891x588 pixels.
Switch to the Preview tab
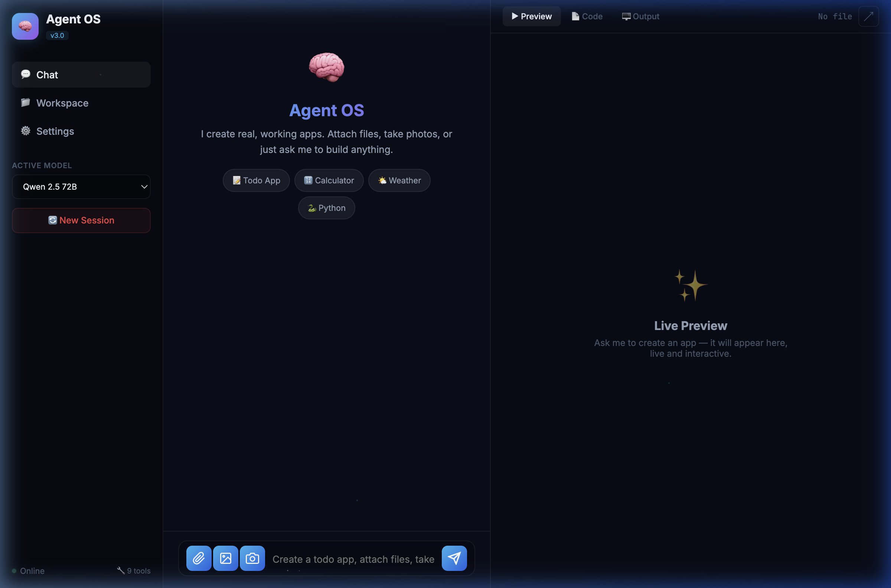[531, 16]
